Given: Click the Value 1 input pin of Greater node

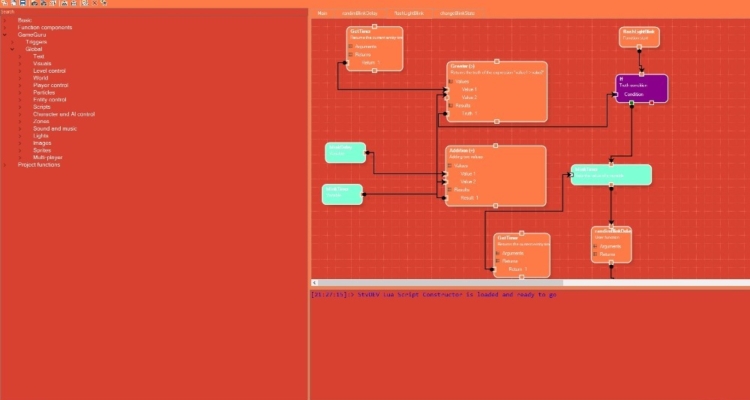Looking at the screenshot, I should [446, 89].
